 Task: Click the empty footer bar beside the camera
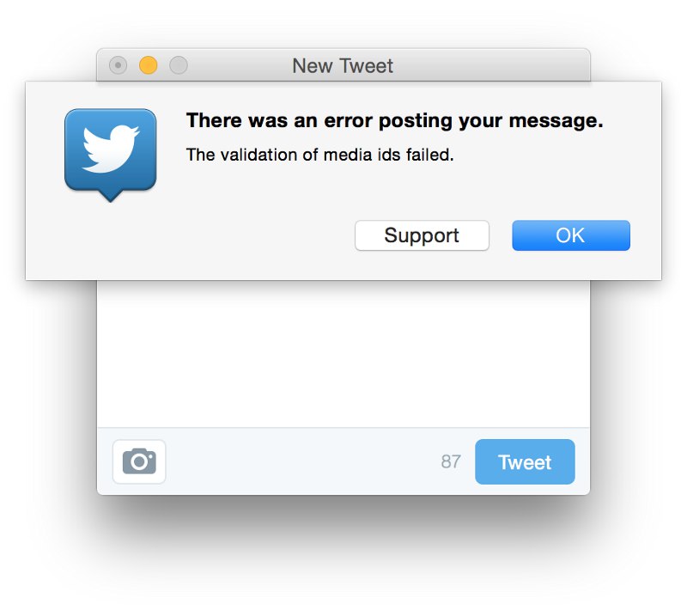(302, 461)
